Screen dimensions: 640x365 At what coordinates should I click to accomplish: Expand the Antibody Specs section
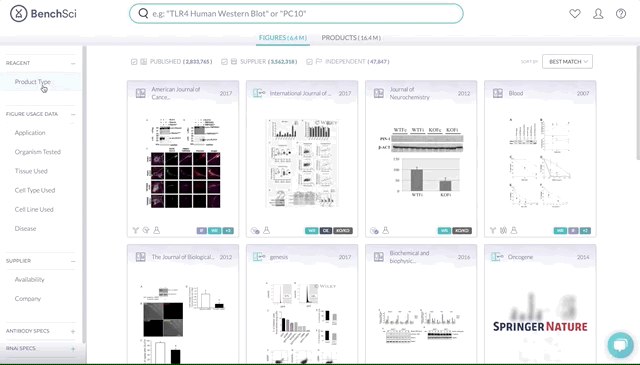pos(73,331)
